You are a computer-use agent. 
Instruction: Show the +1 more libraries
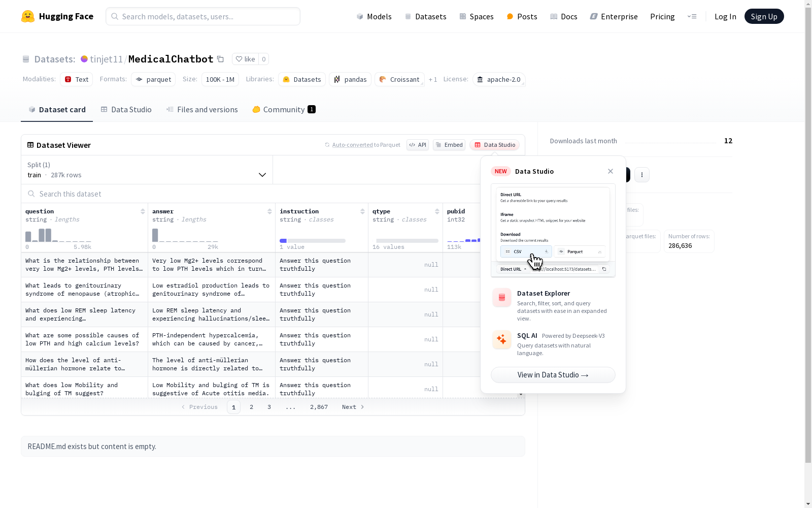[x=433, y=79]
